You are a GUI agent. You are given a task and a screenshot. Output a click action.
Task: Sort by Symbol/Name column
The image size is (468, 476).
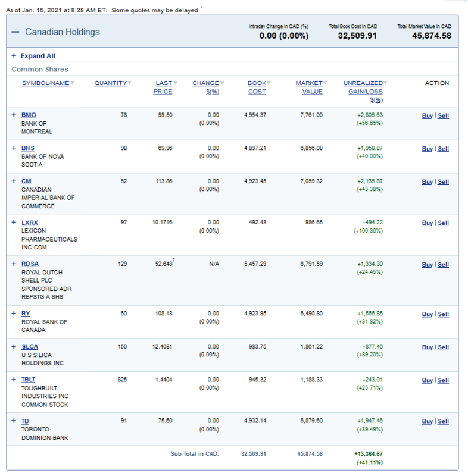pyautogui.click(x=46, y=83)
